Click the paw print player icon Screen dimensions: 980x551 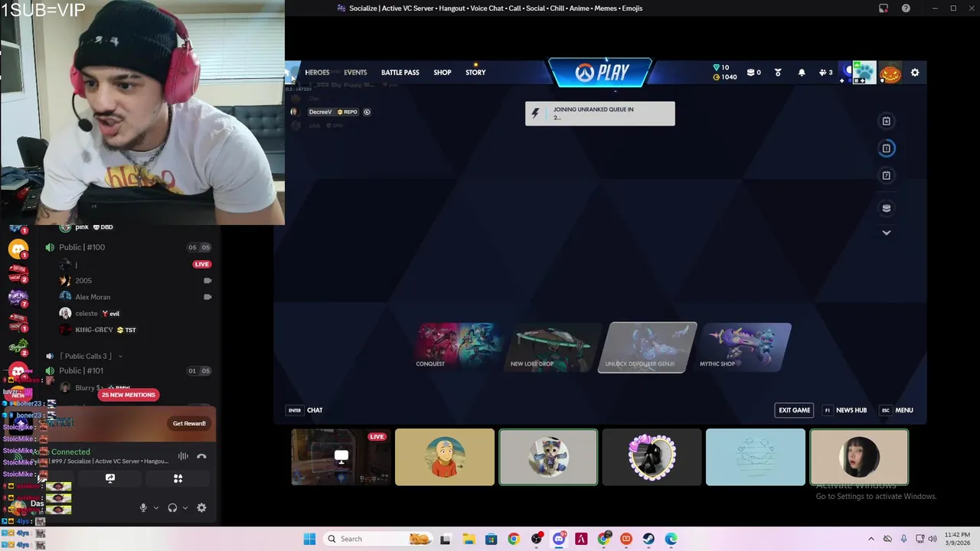(864, 73)
